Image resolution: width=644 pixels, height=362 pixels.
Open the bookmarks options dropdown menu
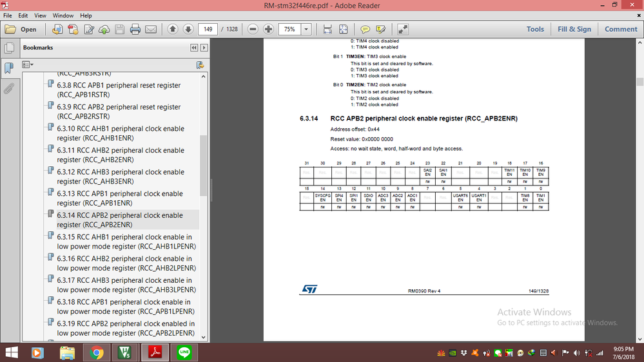tap(28, 65)
